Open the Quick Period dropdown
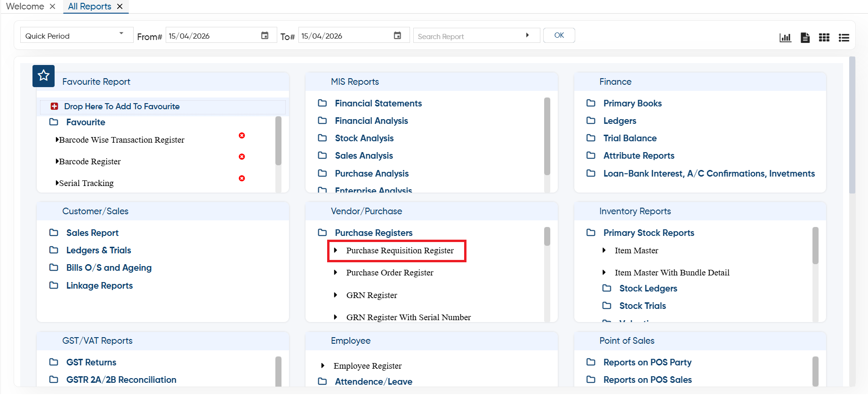 coord(77,35)
